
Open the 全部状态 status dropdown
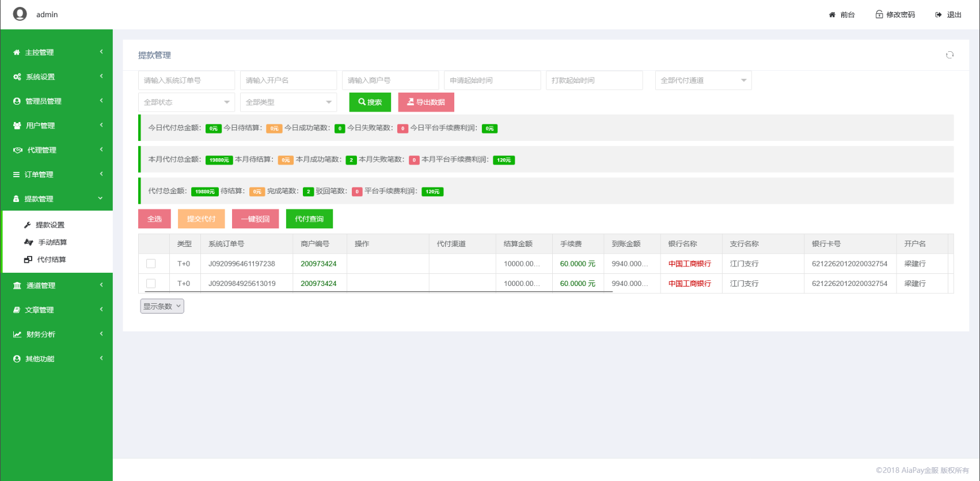187,102
